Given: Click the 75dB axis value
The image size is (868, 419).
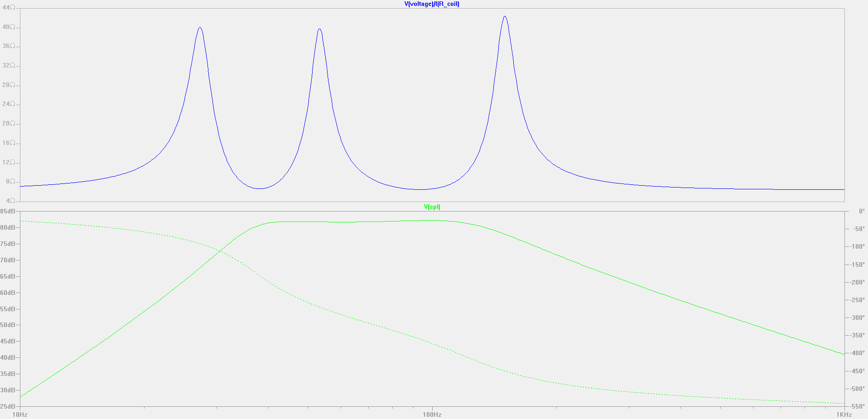Looking at the screenshot, I should [x=8, y=244].
